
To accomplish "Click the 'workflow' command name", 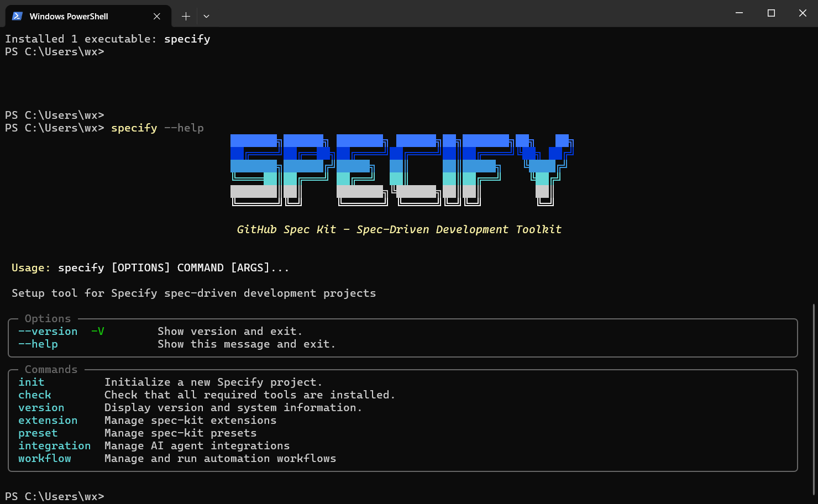I will click(x=44, y=458).
